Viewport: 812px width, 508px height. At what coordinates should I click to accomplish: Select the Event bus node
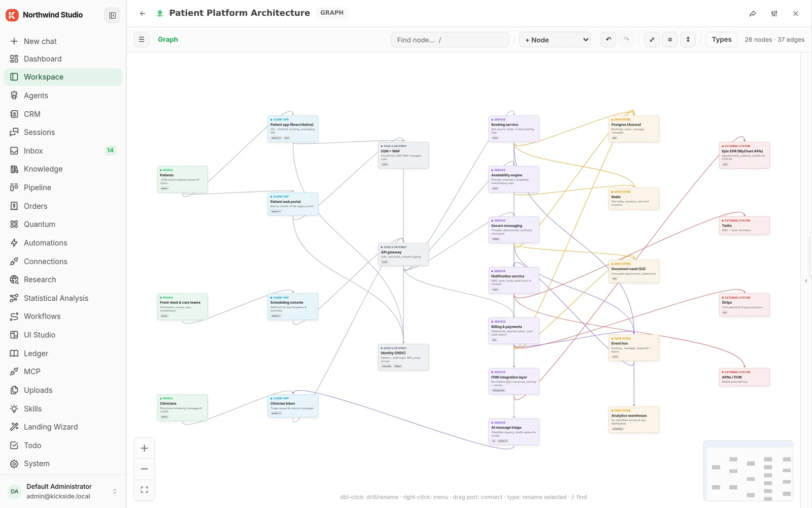point(634,348)
